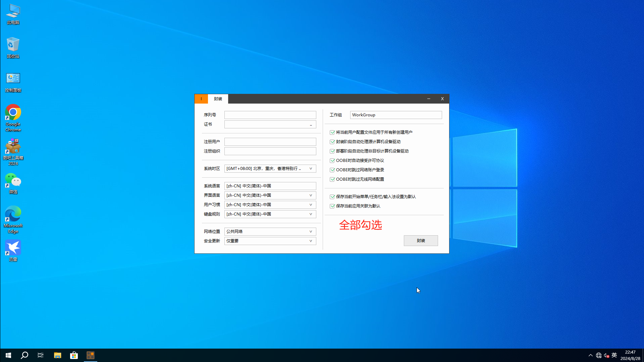Click the 注册组织 input field
This screenshot has height=362, width=644.
[270, 151]
